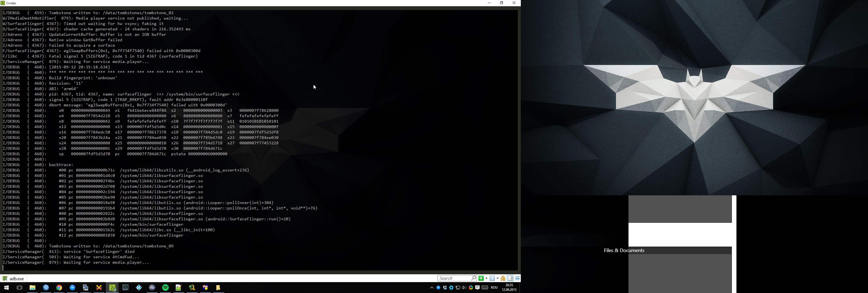Click the Abort message eglSwapBuffers line
868x293 pixels.
pos(115,105)
